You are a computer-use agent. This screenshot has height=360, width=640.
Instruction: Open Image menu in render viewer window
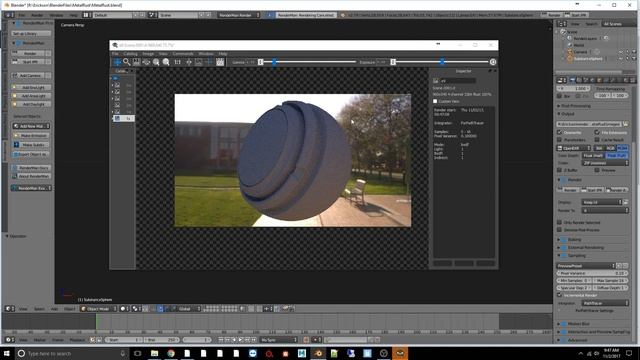(x=148, y=53)
